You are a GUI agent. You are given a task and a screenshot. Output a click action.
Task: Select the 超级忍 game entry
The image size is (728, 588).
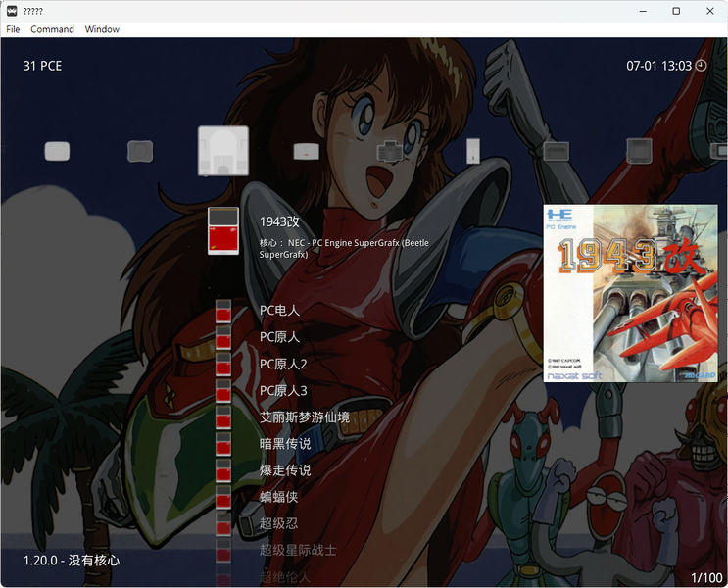(278, 523)
